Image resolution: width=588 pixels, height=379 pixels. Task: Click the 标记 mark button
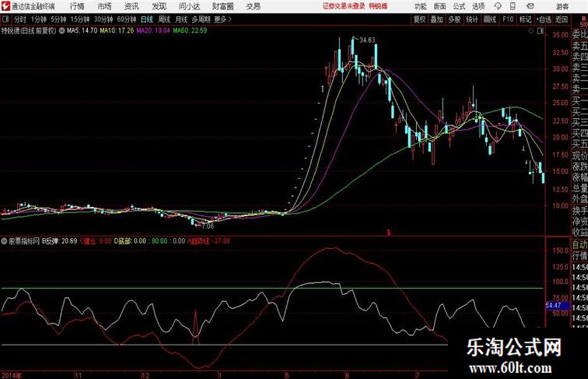526,19
